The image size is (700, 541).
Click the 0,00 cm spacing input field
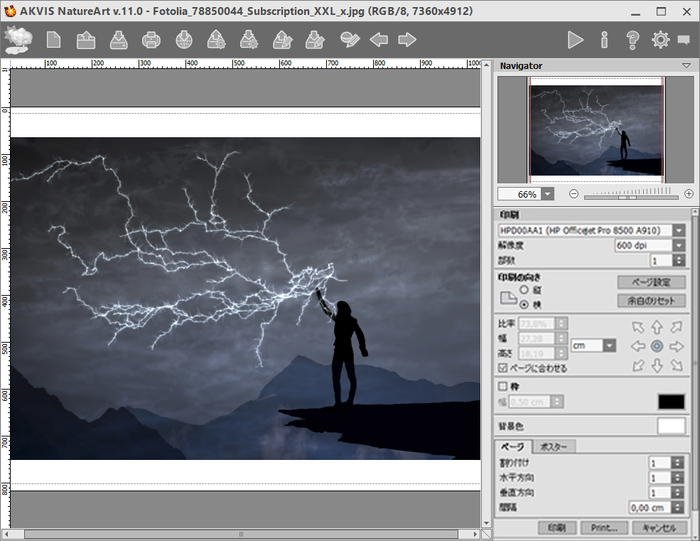(650, 507)
